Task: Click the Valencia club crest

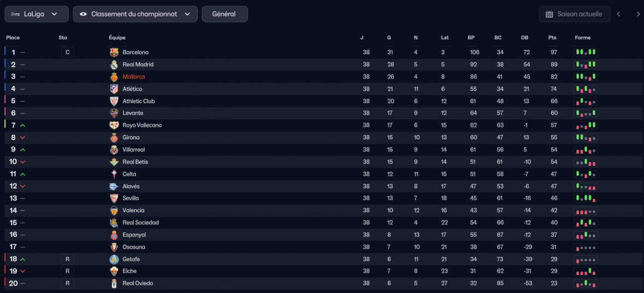Action: click(x=114, y=210)
